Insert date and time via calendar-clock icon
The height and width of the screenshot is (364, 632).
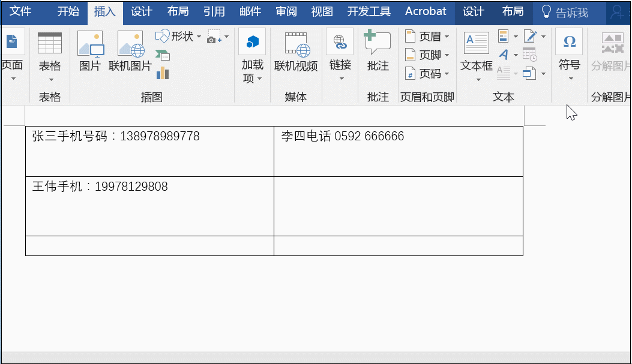529,55
